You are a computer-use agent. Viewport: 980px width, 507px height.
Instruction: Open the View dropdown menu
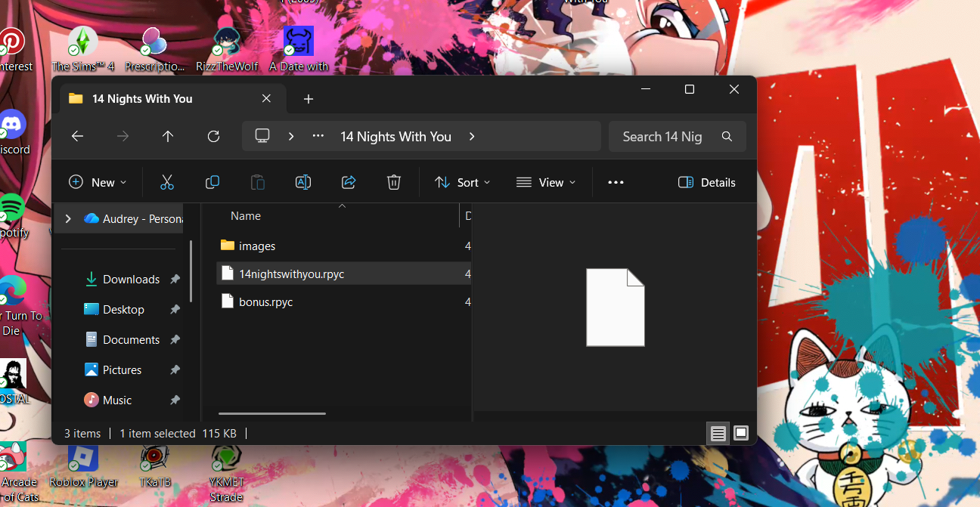tap(546, 182)
